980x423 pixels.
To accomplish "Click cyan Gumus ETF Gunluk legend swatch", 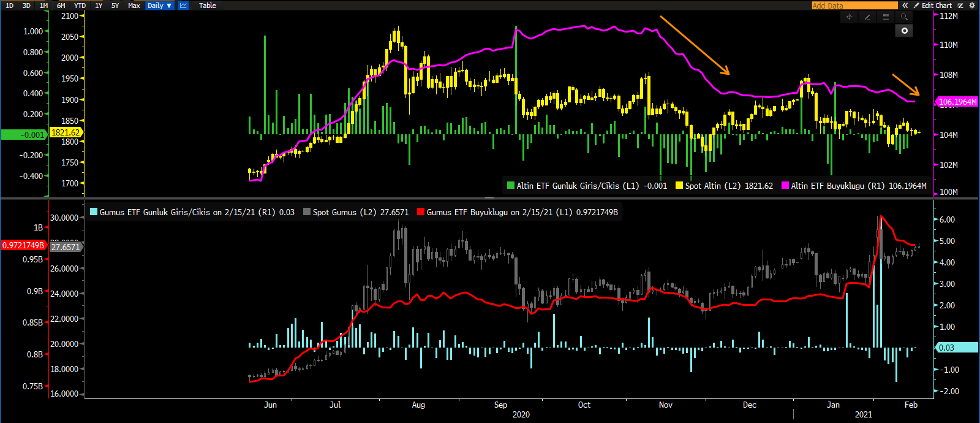I will coord(94,212).
